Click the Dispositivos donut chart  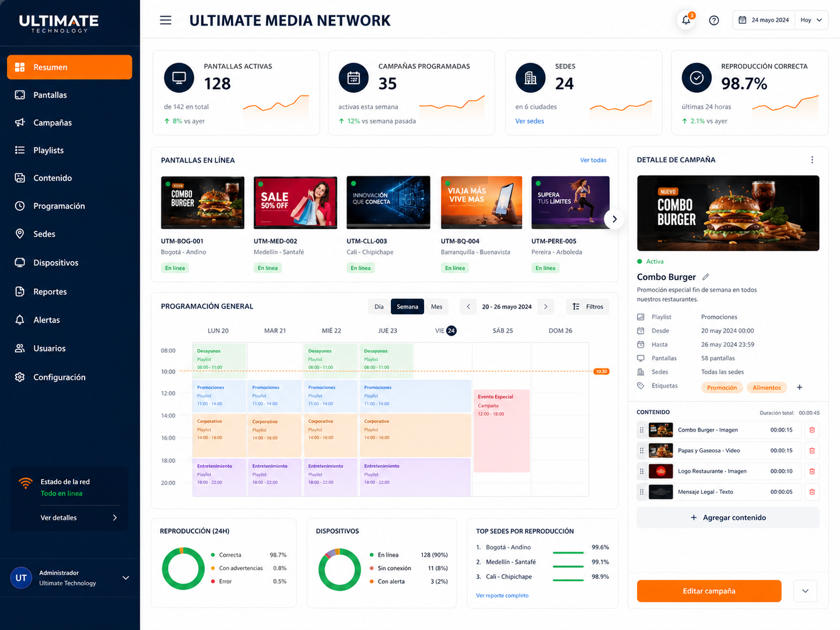340,569
